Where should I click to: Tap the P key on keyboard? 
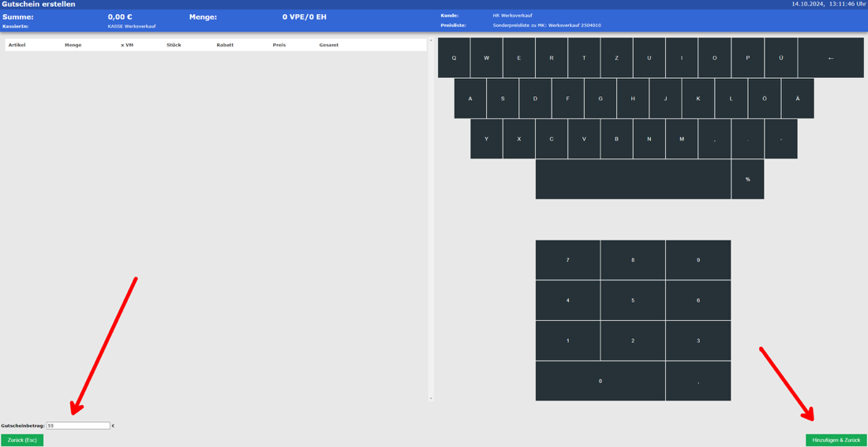(x=748, y=58)
